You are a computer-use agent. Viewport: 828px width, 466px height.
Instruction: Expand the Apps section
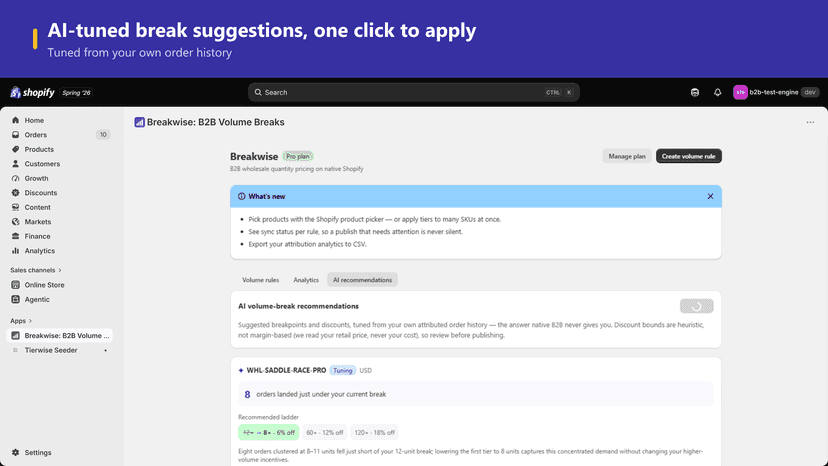coord(21,321)
